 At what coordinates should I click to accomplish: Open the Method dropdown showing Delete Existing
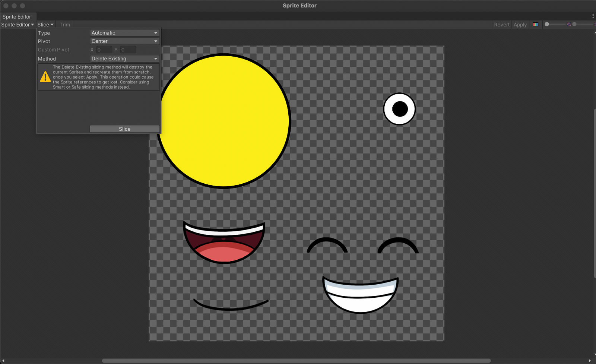(124, 58)
